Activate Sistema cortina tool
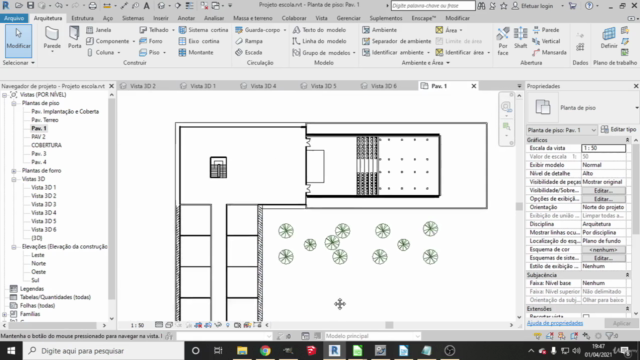 pyautogui.click(x=203, y=30)
